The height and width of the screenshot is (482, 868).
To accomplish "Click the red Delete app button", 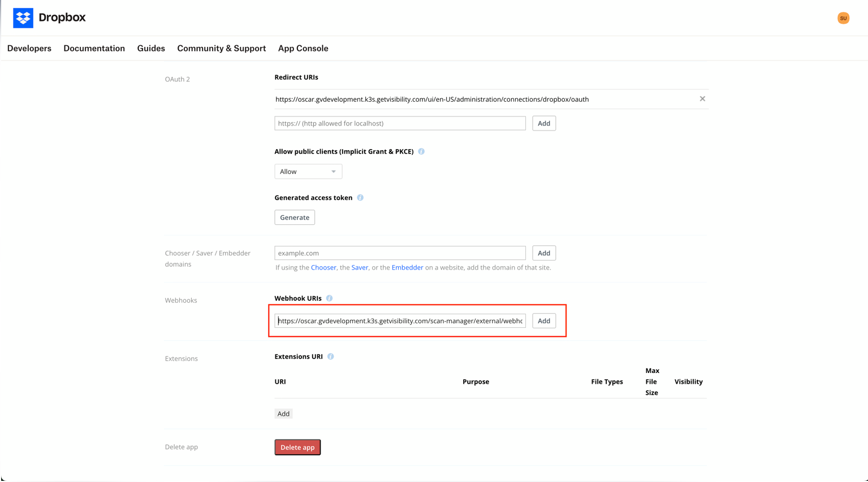I will pos(297,448).
